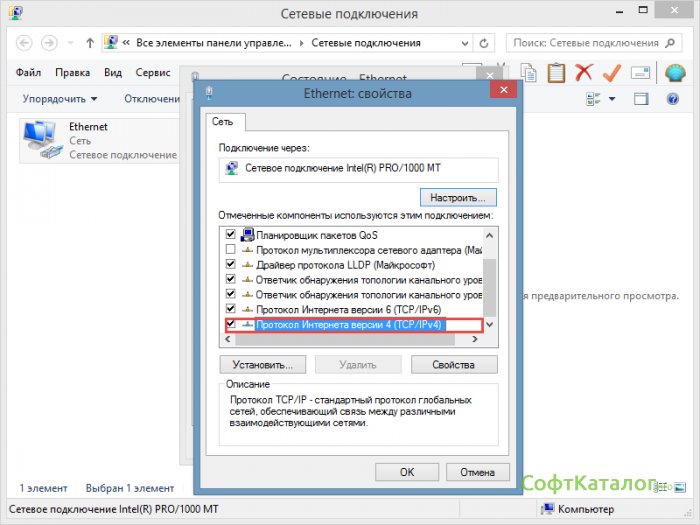The height and width of the screenshot is (525, 700).
Task: Enable the adapter multiplexor protocol checkbox
Action: (x=231, y=249)
